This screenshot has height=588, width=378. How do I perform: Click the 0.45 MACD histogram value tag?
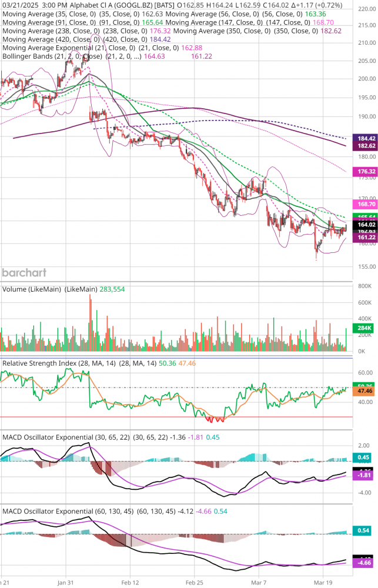[x=363, y=457]
